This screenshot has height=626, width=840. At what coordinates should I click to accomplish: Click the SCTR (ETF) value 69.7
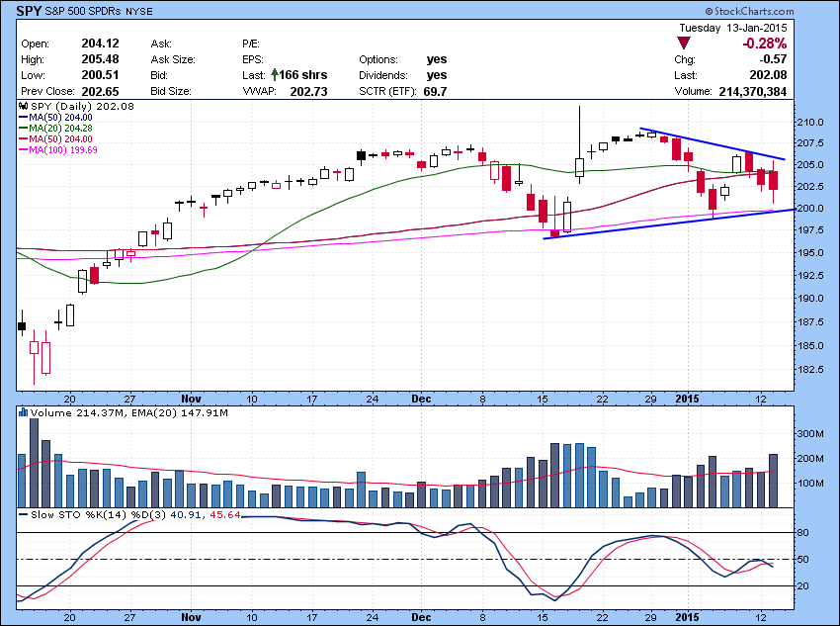pos(435,92)
